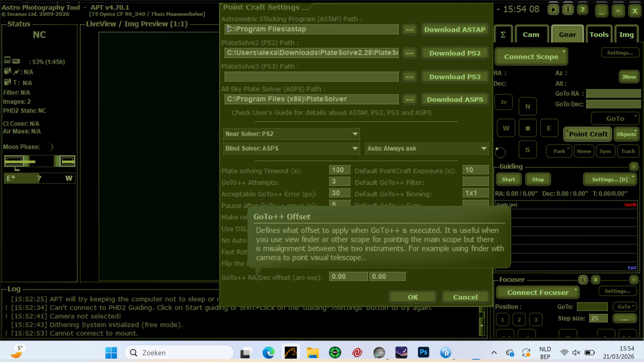Slew mount west with the W button
Screen dimensions: 644x362
click(506, 128)
